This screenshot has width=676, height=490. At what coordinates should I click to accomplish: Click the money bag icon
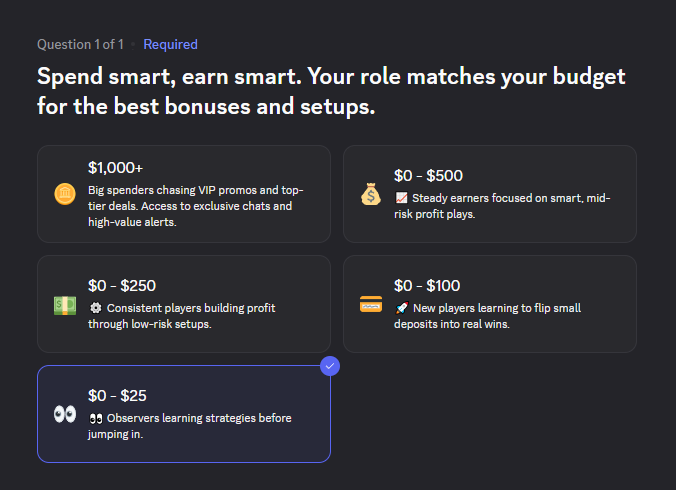tap(371, 194)
